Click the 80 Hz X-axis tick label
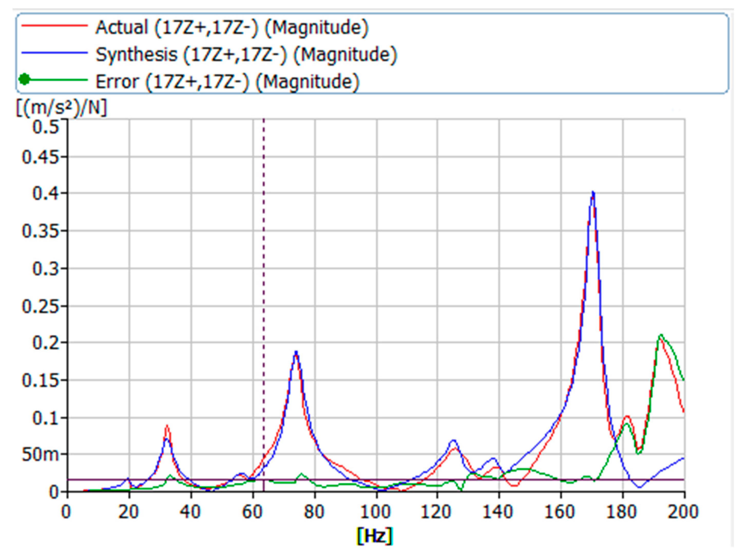Screen dimensions: 745x560 314,512
